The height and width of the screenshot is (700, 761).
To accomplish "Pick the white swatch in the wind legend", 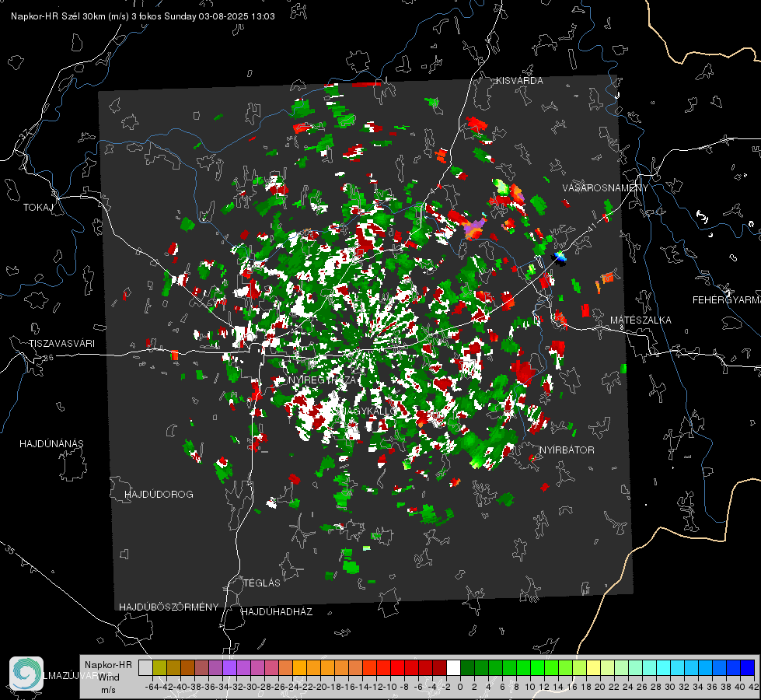I will (453, 667).
